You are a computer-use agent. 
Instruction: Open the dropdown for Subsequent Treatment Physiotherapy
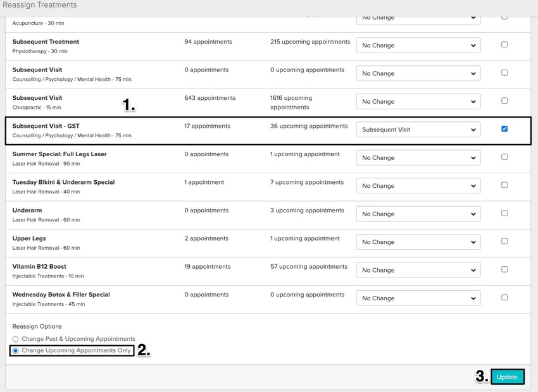418,46
